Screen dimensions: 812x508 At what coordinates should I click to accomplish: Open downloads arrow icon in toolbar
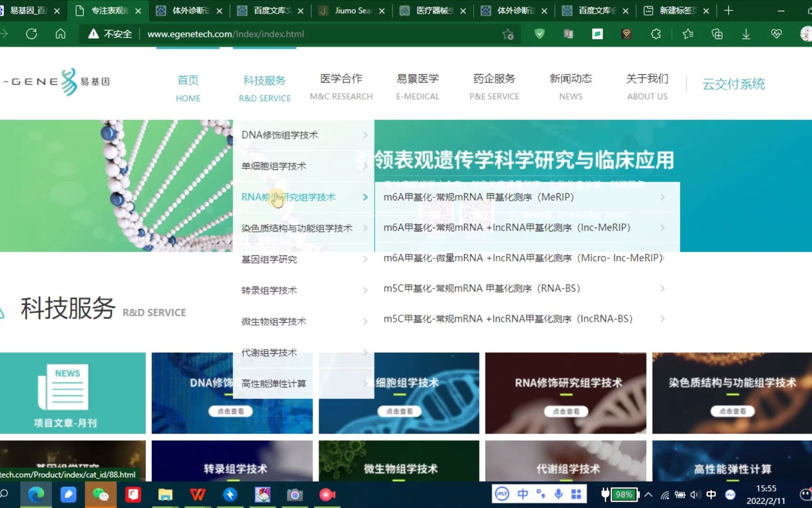point(746,34)
